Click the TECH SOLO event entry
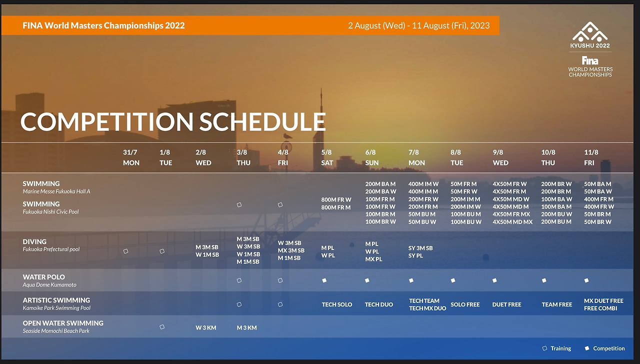 [x=337, y=304]
